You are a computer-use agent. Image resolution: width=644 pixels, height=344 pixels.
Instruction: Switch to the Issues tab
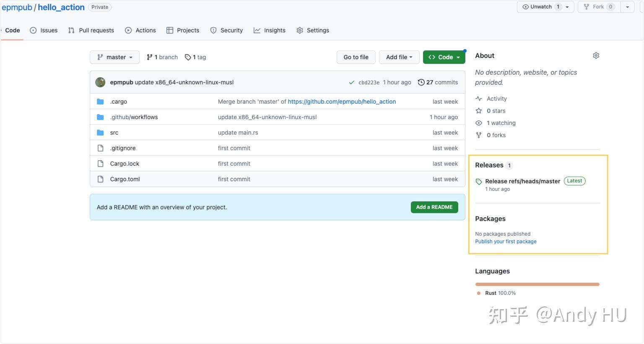coord(44,30)
